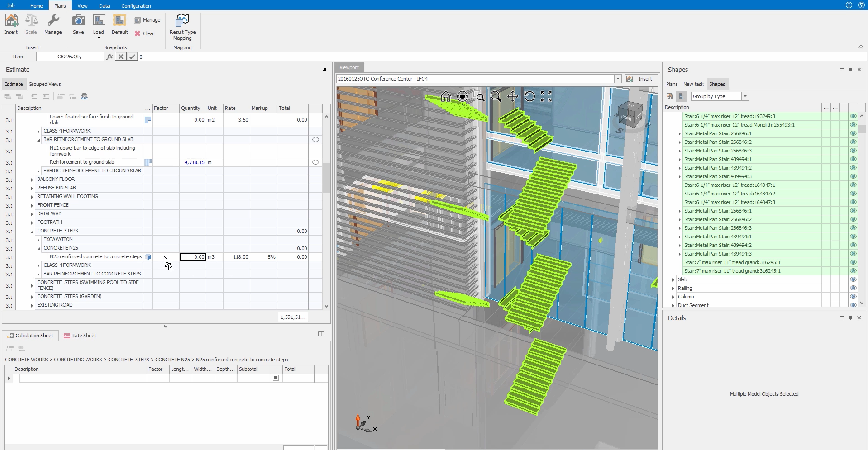This screenshot has height=450, width=868.
Task: Toggle visibility of Stair tread:193249:3
Action: [x=853, y=116]
